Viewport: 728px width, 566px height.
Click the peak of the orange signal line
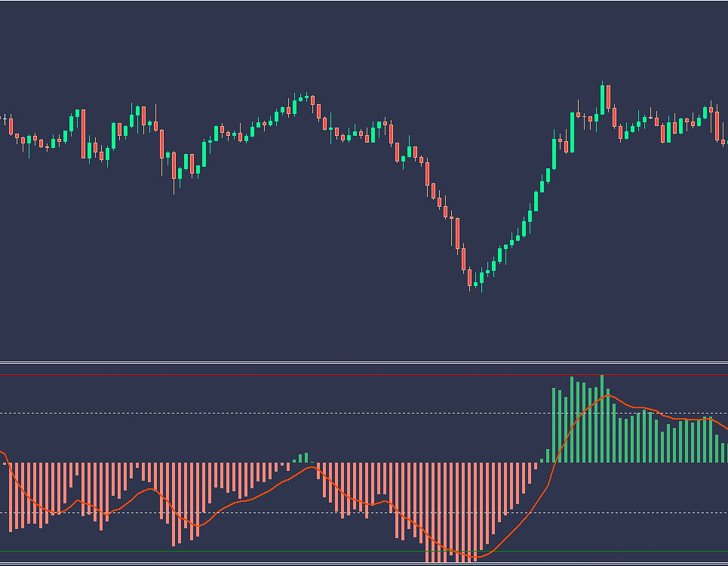tap(607, 395)
